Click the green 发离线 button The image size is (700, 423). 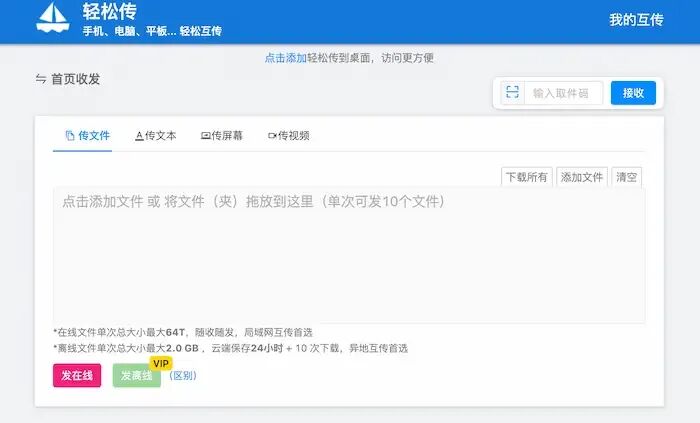[137, 375]
